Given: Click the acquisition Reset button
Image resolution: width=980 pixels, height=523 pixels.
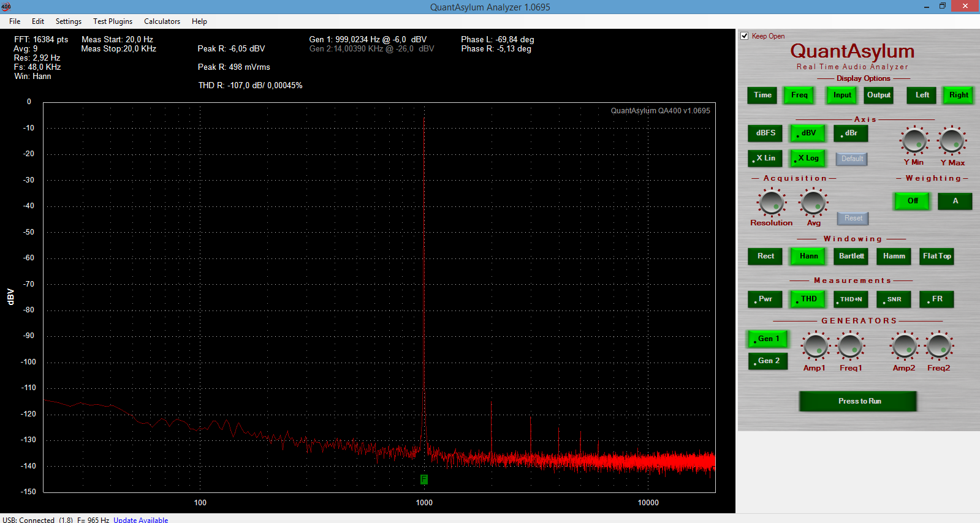Looking at the screenshot, I should click(x=853, y=218).
